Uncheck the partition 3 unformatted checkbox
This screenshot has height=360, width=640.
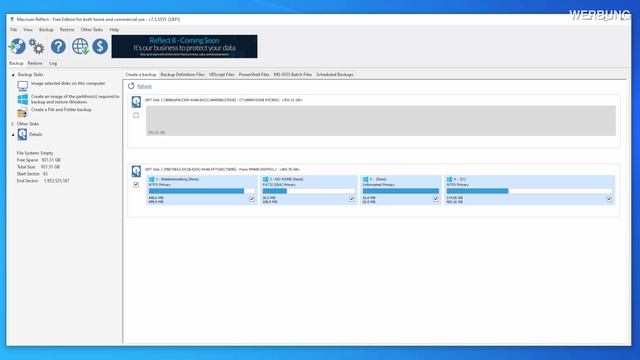436,199
